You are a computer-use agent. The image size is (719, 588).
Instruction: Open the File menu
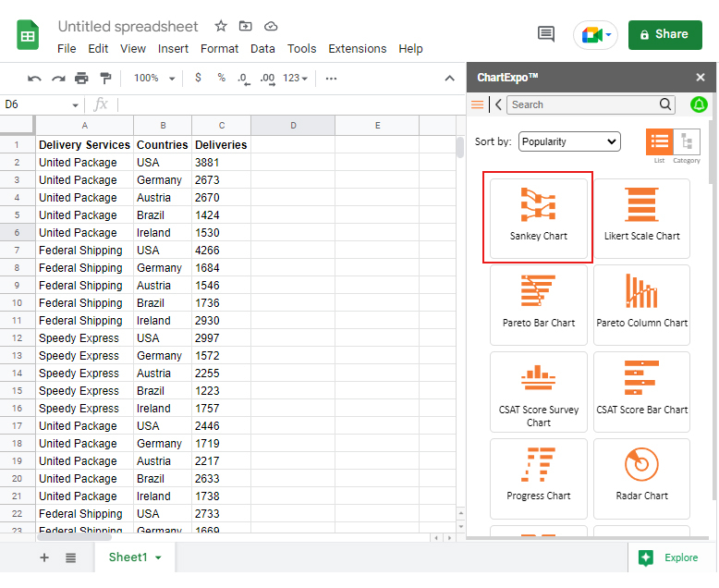click(67, 49)
